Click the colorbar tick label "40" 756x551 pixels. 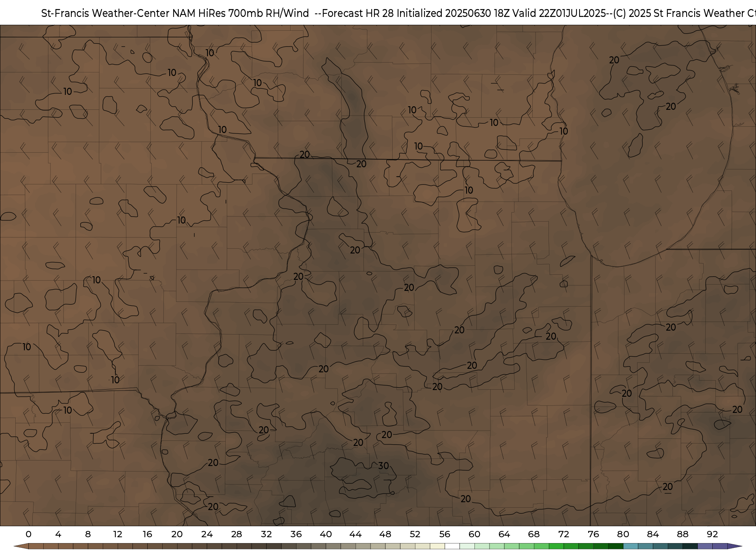(326, 534)
